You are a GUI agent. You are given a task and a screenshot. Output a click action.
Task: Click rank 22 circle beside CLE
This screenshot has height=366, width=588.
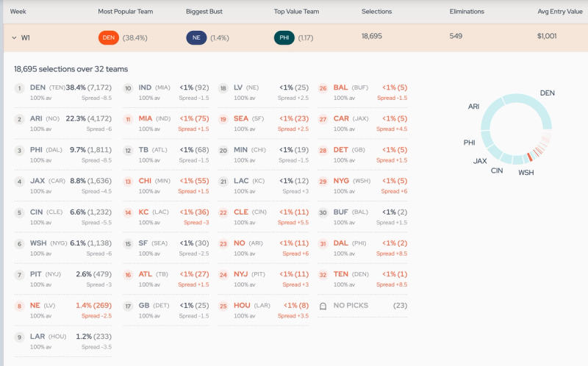point(223,213)
